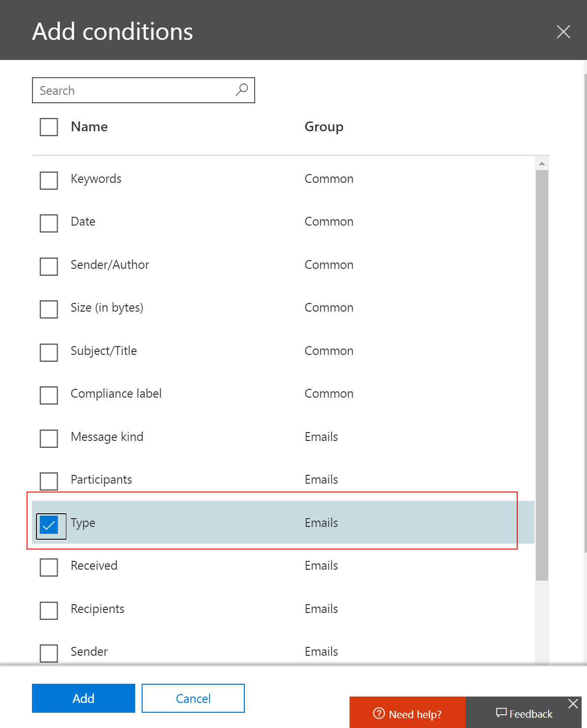587x728 pixels.
Task: Select the Sender/Author checkbox
Action: [49, 266]
